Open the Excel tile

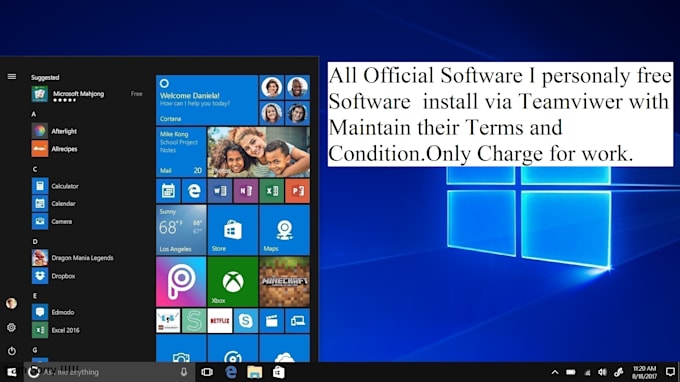(x=271, y=191)
